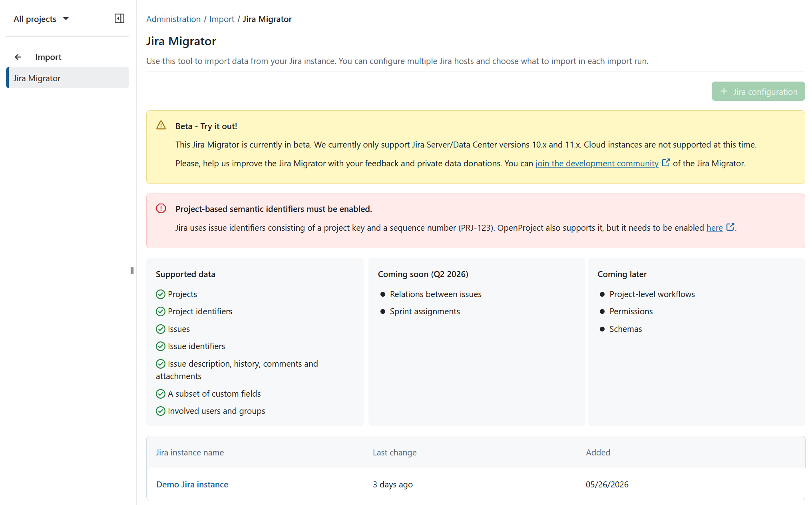Click the Last change column header

coord(395,452)
